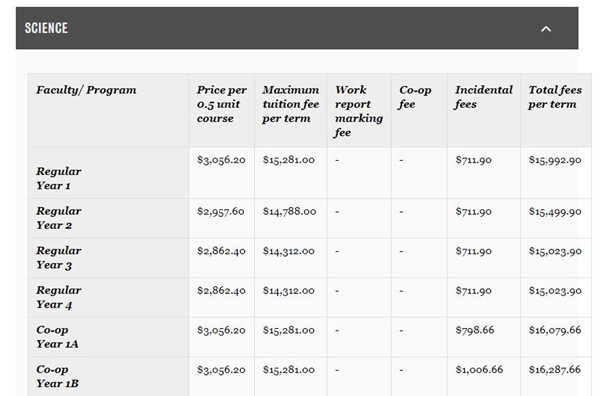600x396 pixels.
Task: Click the Regular Year 3 row label
Action: [59, 257]
